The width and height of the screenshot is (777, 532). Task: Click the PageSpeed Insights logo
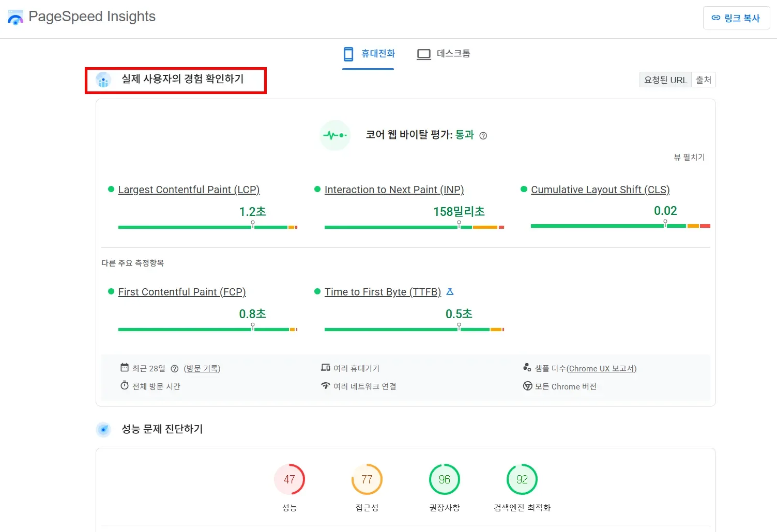click(x=16, y=17)
